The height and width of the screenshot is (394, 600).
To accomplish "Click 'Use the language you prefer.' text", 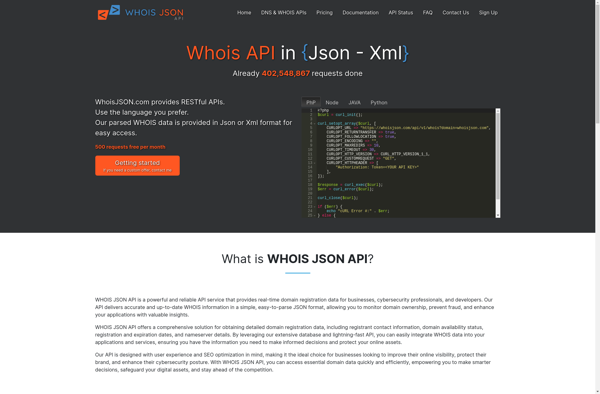I will [x=142, y=112].
